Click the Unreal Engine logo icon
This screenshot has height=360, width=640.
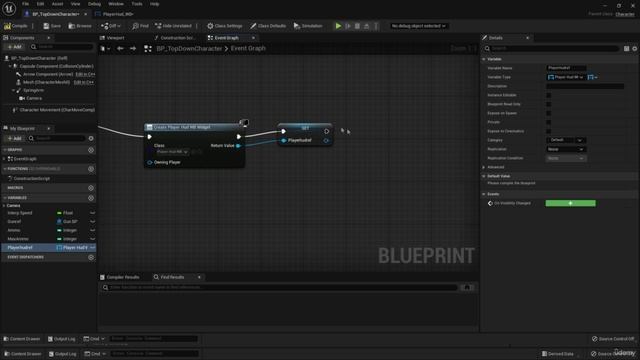pyautogui.click(x=9, y=8)
